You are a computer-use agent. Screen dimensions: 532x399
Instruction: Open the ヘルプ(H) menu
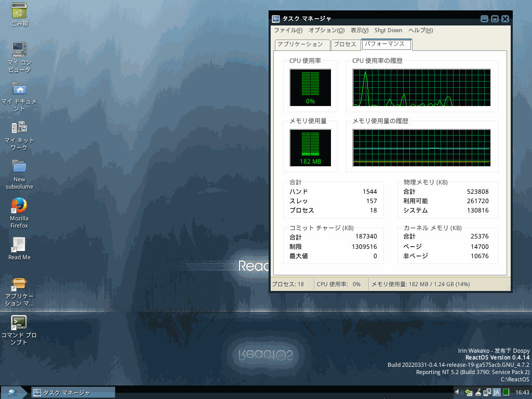(420, 30)
